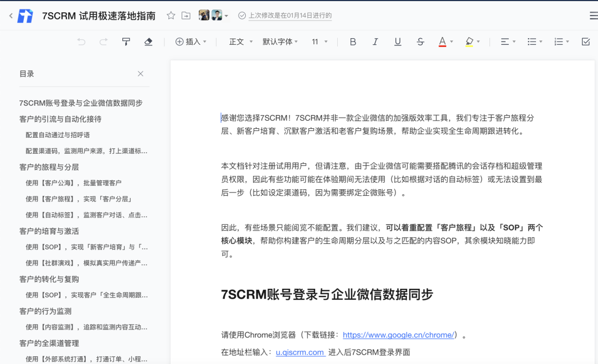Open the 默认字体 font dropdown
This screenshot has height=364, width=598.
(280, 41)
